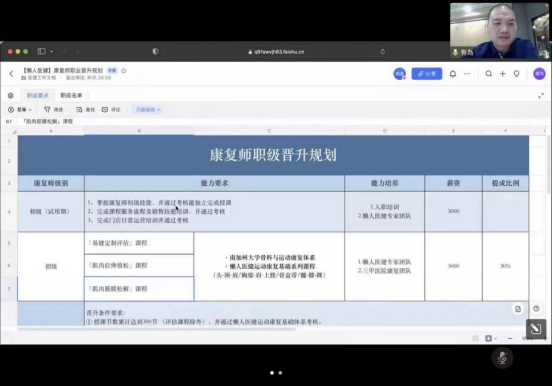Screen dimensions: 553x386
Task: Select the 职级要求 sheet tab
Action: click(37, 95)
